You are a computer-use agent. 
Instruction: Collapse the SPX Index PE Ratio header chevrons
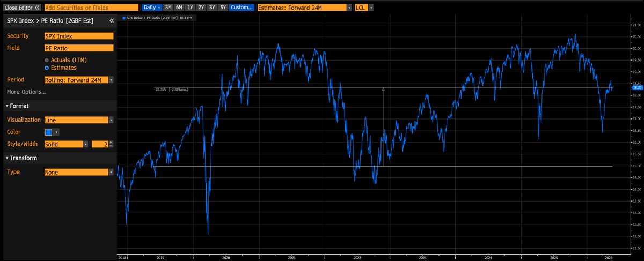(x=112, y=20)
